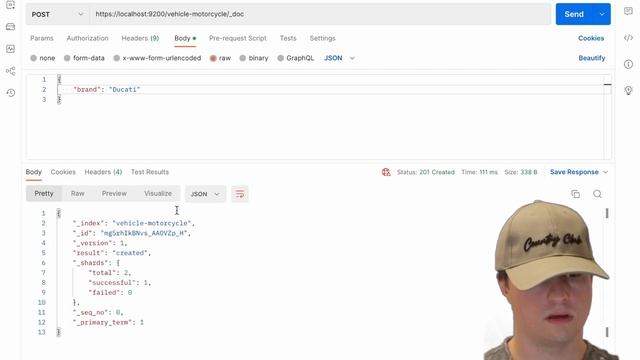Open the Monitors sidebar icon
This screenshot has height=360, width=640.
click(x=11, y=49)
